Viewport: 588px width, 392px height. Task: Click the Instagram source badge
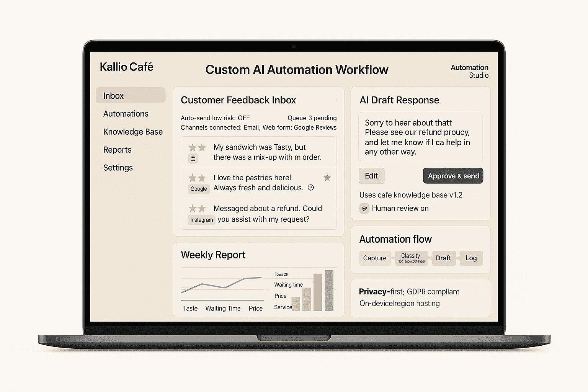(x=201, y=220)
